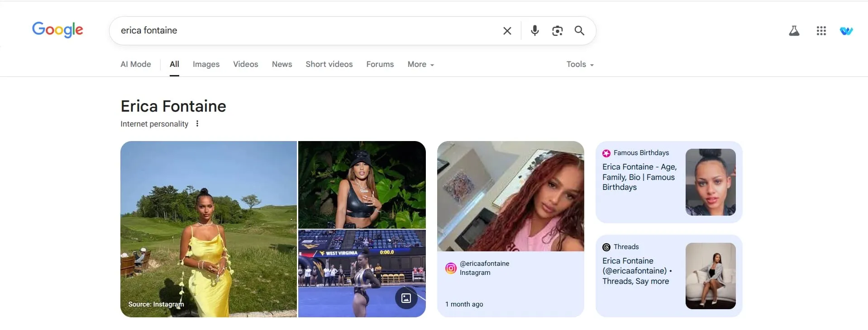The width and height of the screenshot is (868, 330).
Task: Submit search with the magnifier icon
Action: pyautogui.click(x=579, y=31)
